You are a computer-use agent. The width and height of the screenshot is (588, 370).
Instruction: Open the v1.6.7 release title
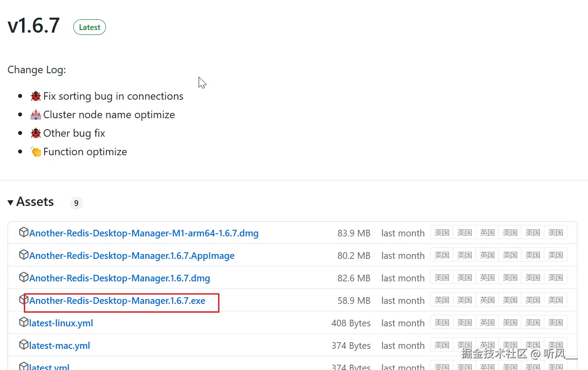point(34,26)
